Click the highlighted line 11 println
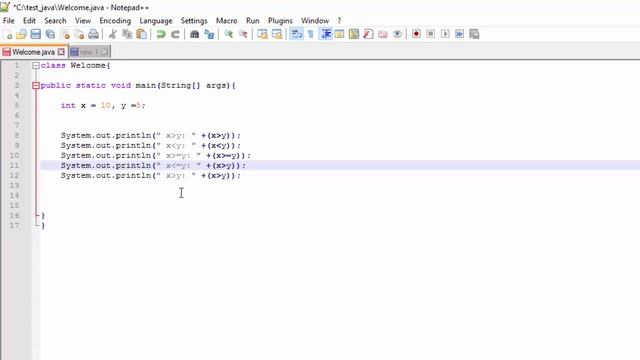The width and height of the screenshot is (640, 360). click(153, 165)
